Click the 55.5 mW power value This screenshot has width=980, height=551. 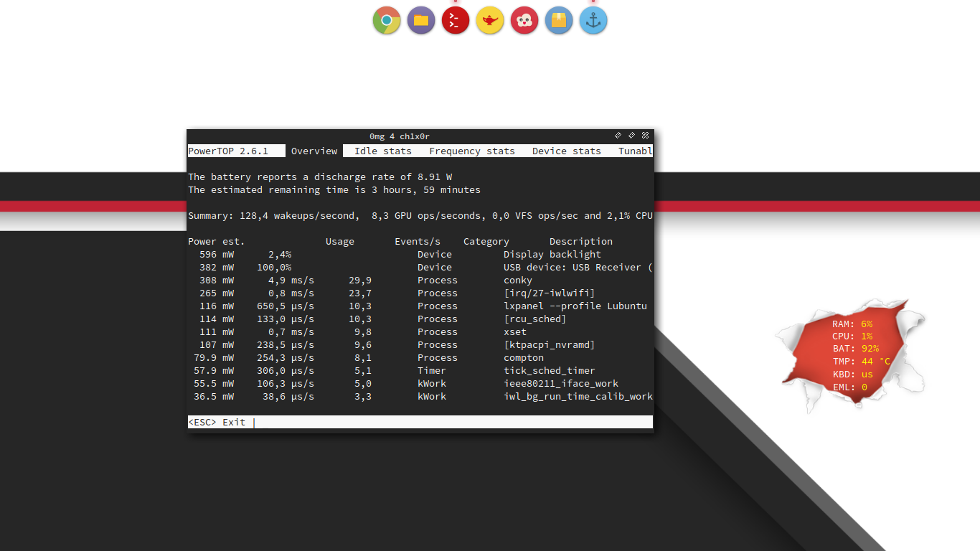[214, 383]
